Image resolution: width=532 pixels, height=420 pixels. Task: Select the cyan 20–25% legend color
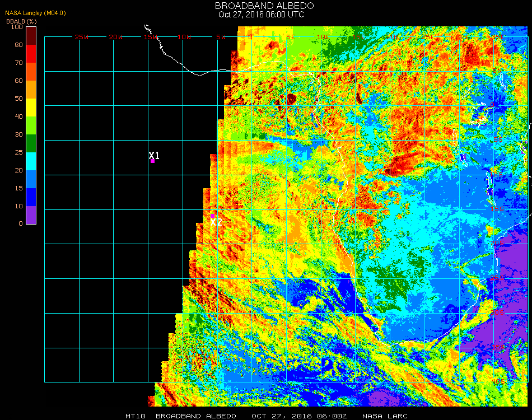31,161
